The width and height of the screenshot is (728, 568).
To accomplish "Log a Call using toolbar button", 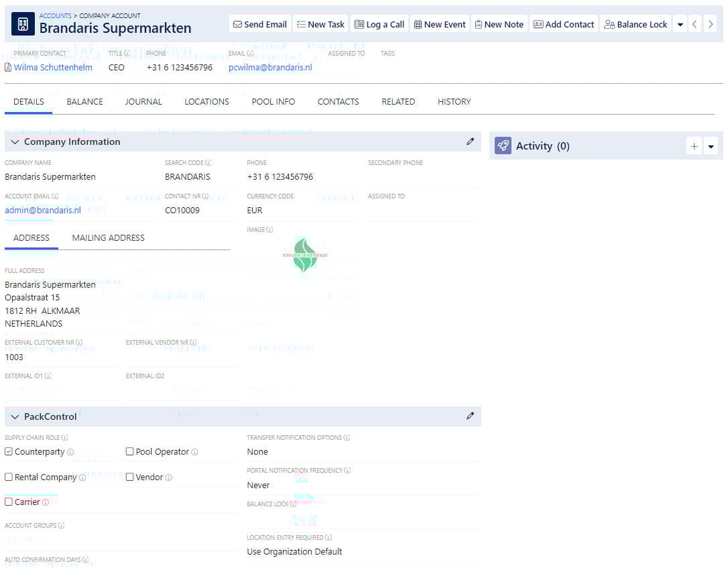I will click(x=379, y=24).
